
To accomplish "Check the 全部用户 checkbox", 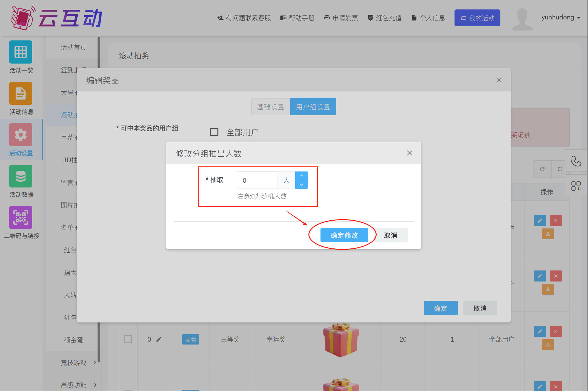I will [214, 132].
